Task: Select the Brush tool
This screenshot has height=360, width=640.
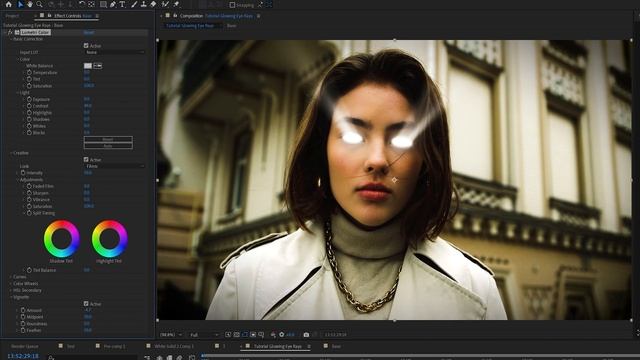Action: (134, 4)
